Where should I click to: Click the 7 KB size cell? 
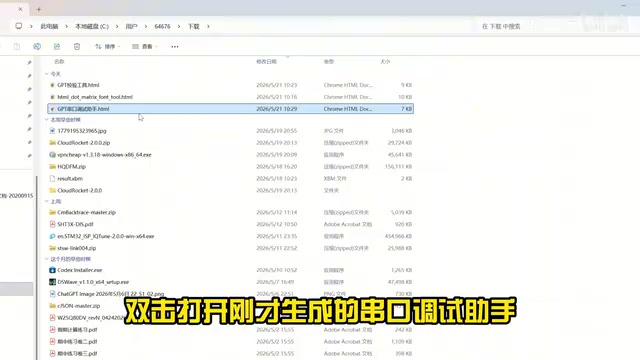406,109
